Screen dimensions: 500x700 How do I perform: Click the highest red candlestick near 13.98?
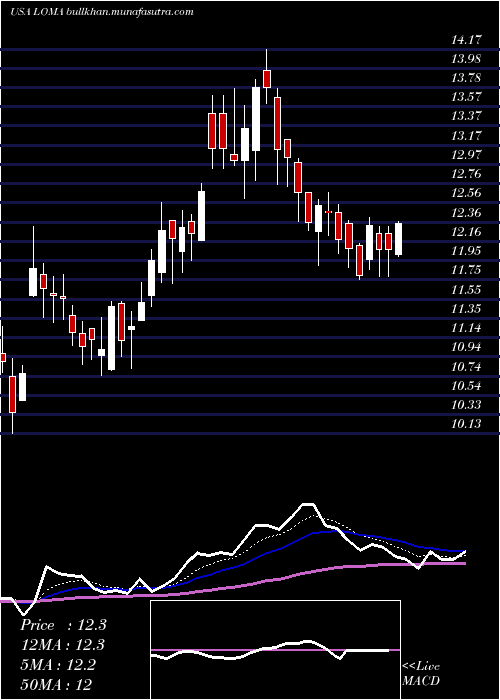(267, 79)
